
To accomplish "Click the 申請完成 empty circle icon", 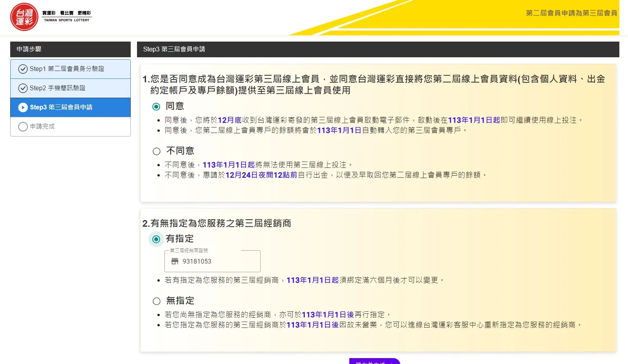I will (x=23, y=127).
